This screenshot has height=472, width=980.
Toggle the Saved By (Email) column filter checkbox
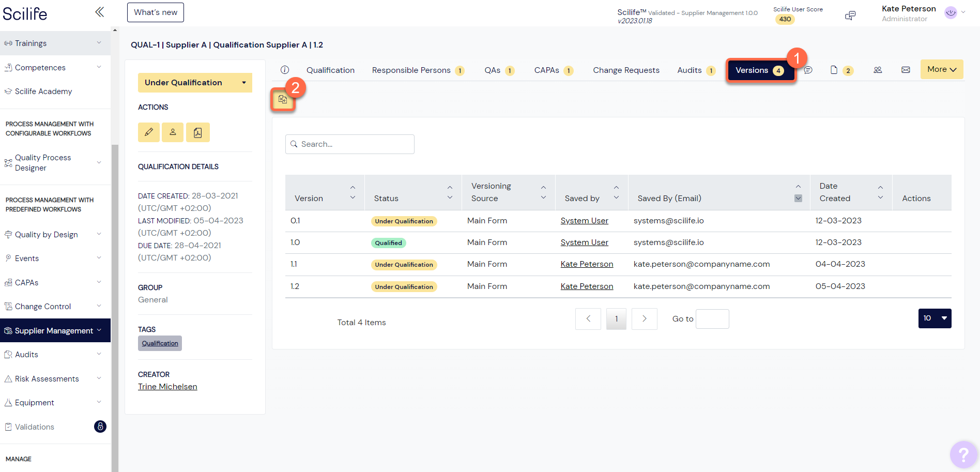pos(798,198)
